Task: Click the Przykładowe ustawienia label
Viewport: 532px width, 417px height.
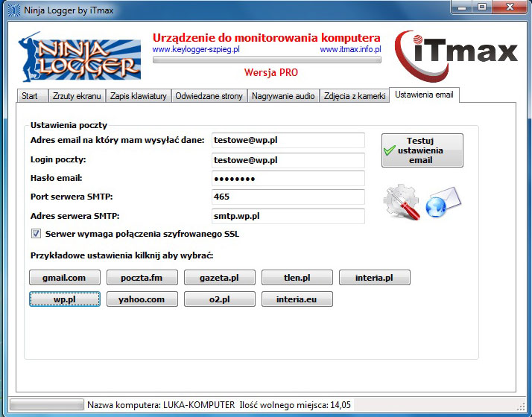Action: tap(121, 255)
